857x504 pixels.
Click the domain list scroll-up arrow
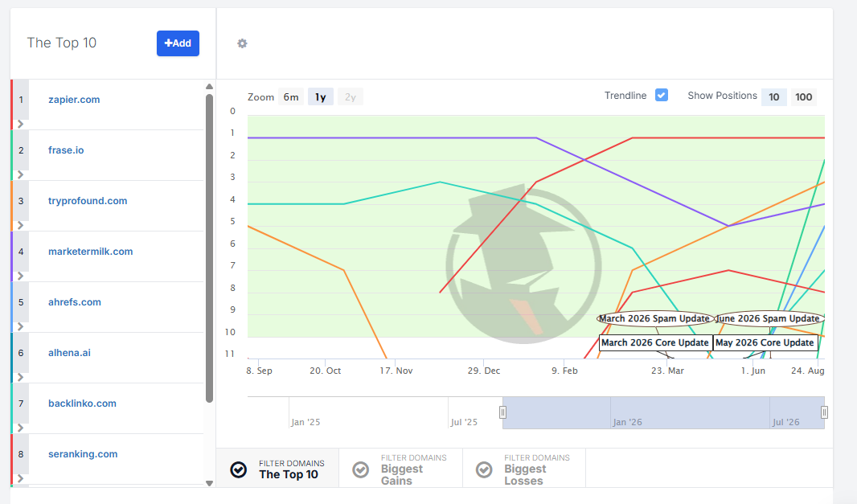click(209, 86)
